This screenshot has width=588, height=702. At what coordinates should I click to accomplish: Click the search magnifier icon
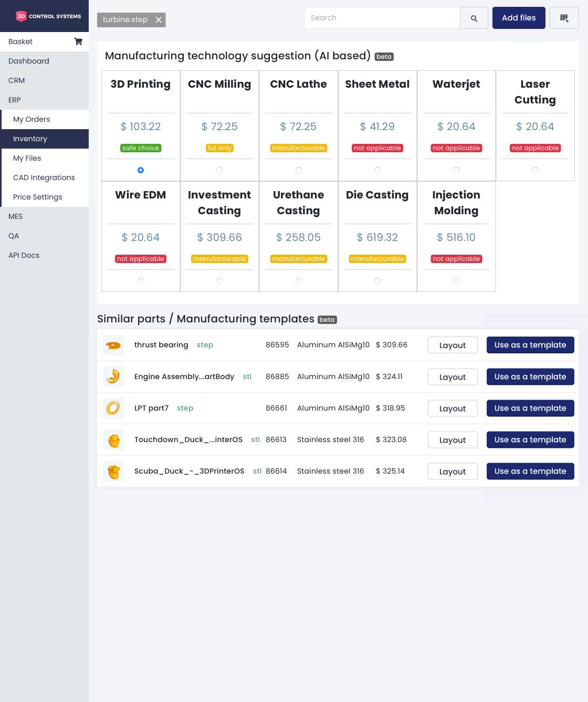474,18
